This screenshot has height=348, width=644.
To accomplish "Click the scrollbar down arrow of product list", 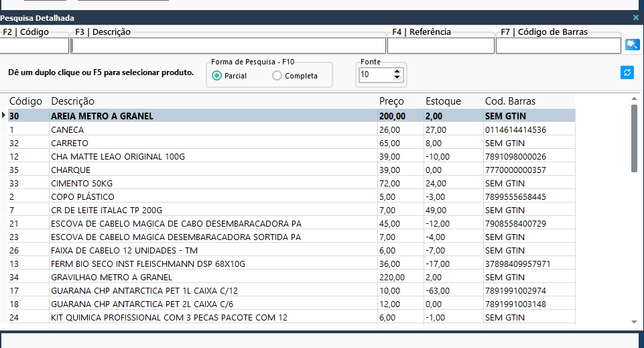I will [x=634, y=322].
